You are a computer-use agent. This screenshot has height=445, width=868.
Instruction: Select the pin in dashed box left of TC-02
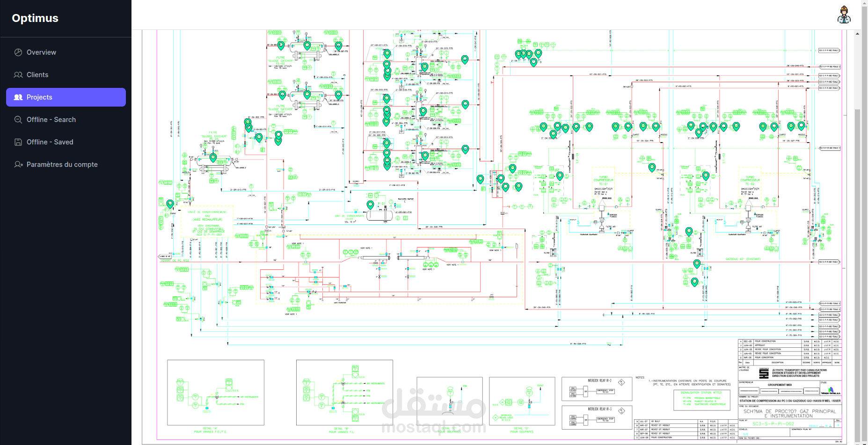(x=706, y=176)
